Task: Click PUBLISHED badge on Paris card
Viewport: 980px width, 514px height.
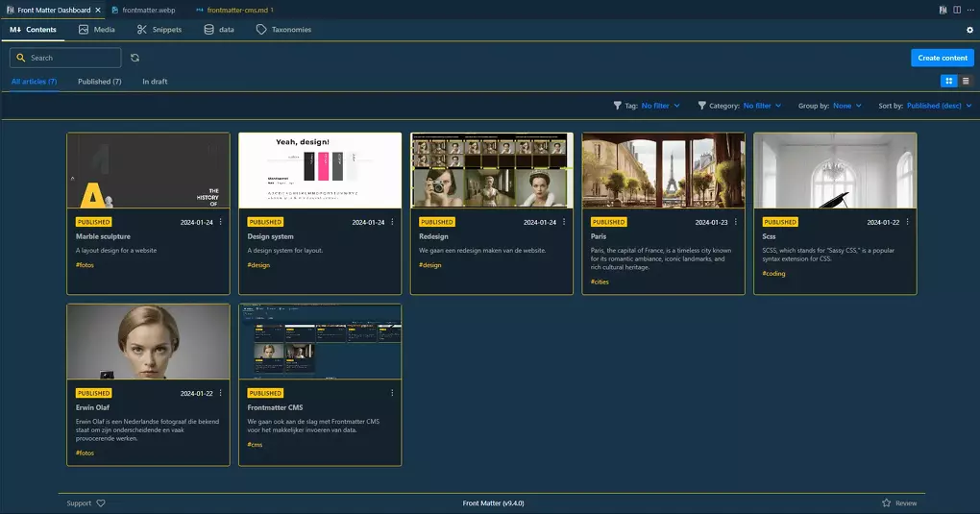Action: (608, 222)
